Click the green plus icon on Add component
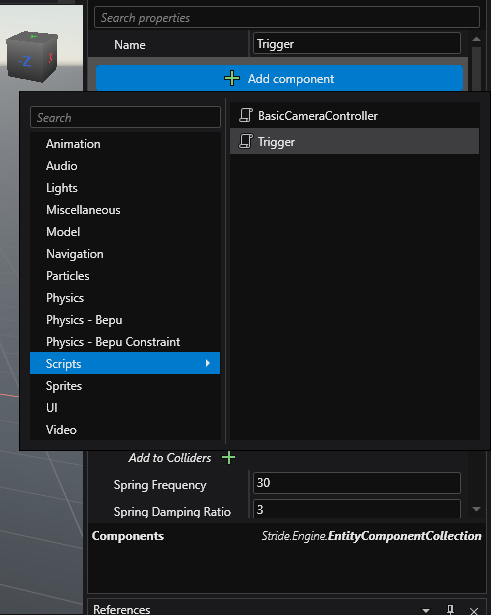This screenshot has height=615, width=491. pyautogui.click(x=232, y=78)
